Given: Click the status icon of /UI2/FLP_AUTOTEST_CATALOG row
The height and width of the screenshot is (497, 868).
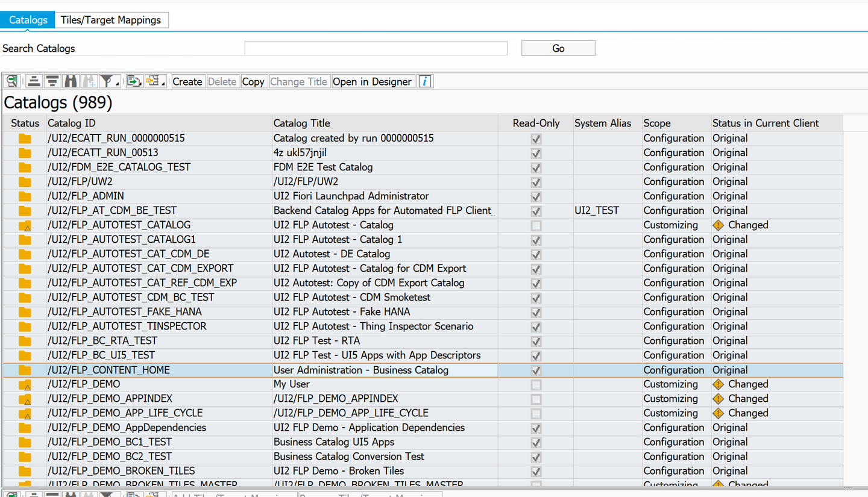Looking at the screenshot, I should click(25, 225).
